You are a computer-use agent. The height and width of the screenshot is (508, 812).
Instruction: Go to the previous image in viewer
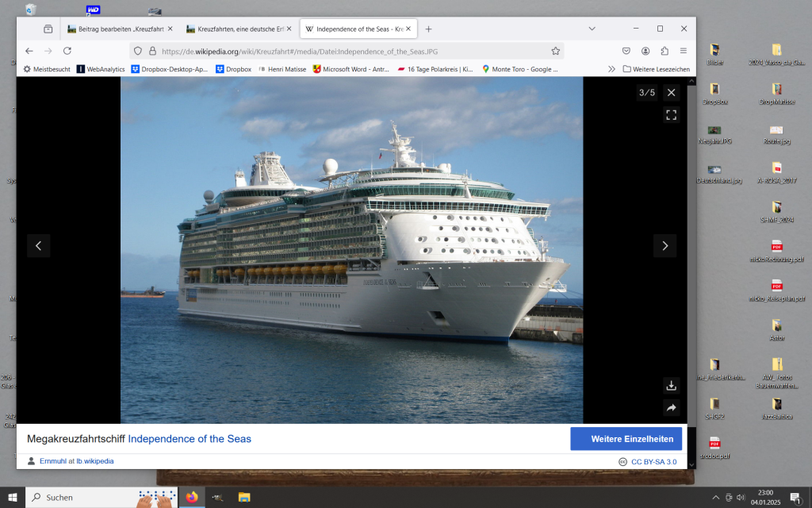(39, 246)
